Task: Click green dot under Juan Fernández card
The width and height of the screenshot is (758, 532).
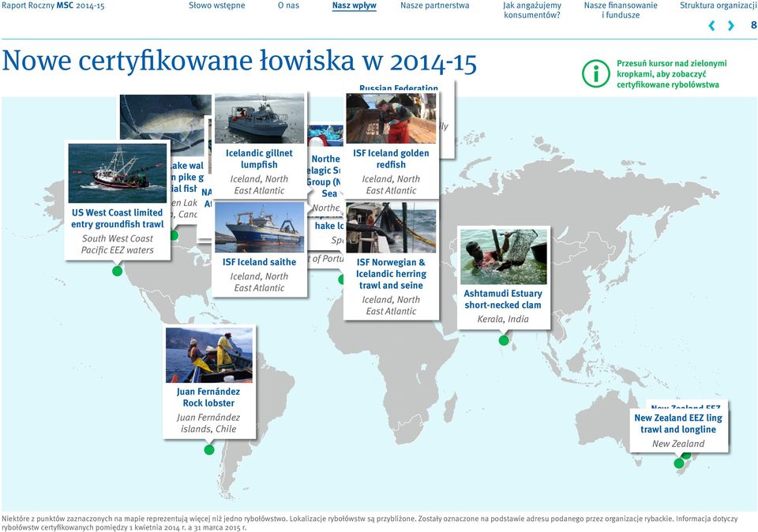Action: point(208,450)
